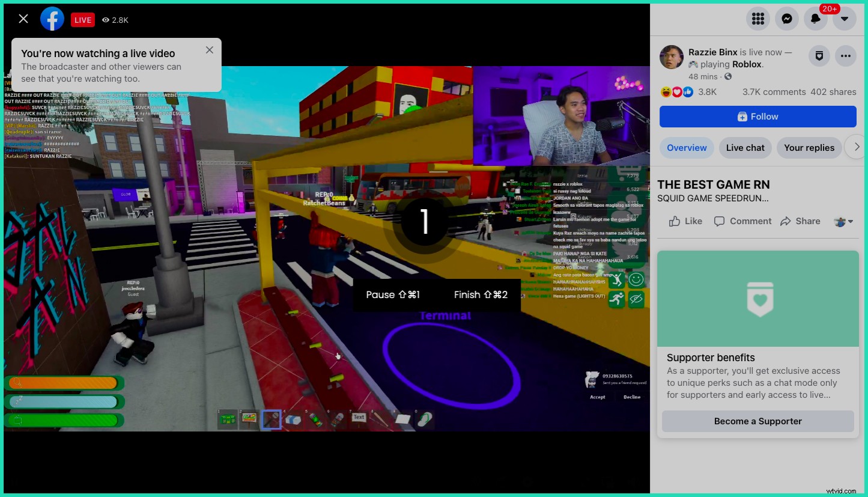
Task: Close the live video viewer
Action: pos(23,19)
